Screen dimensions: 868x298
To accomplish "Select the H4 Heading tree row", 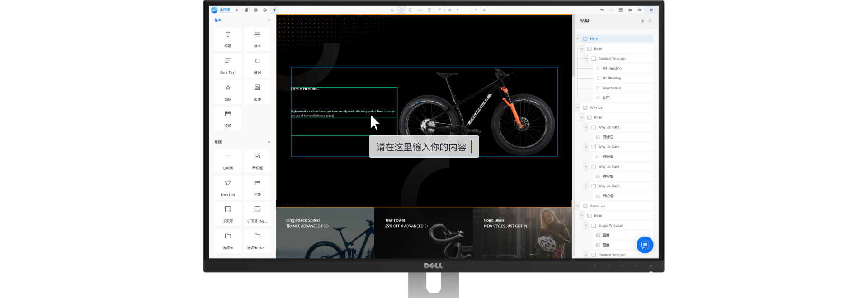I will pos(623,68).
